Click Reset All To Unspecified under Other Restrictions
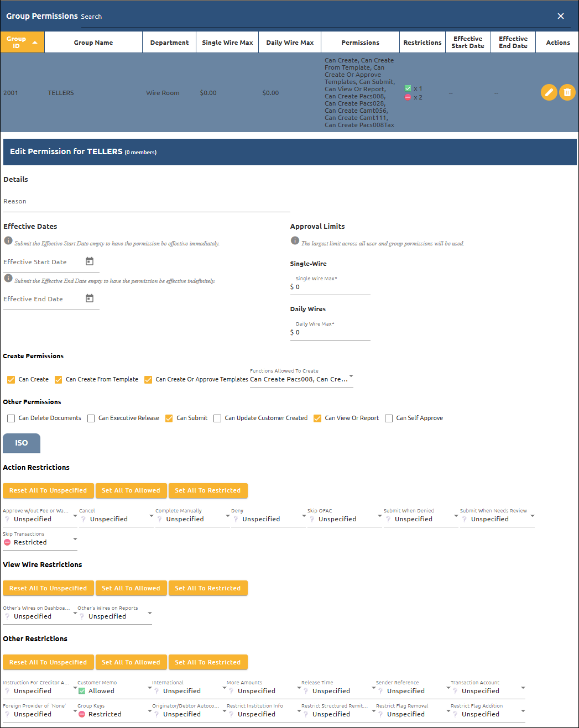The height and width of the screenshot is (728, 579). tap(48, 662)
